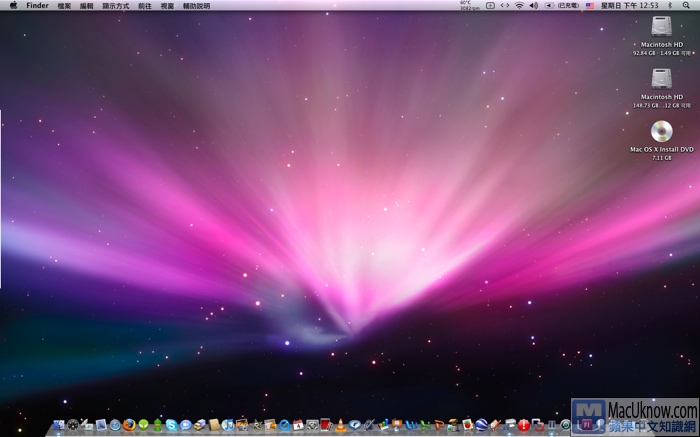Launch iTunes from the Dock
Screen dimensions: 700x437
point(228,425)
